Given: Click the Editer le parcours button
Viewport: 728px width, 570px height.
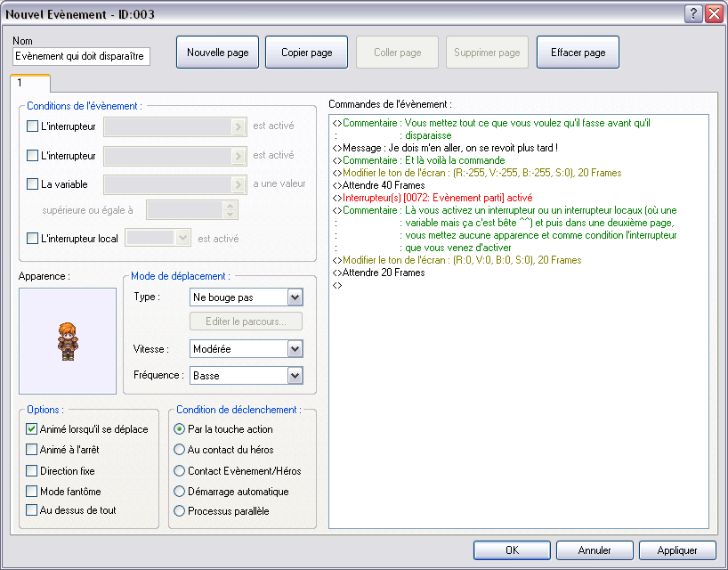Looking at the screenshot, I should [246, 322].
